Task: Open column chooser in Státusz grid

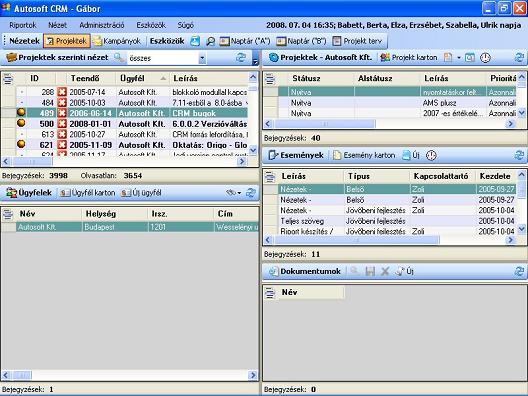Action: pyautogui.click(x=270, y=79)
